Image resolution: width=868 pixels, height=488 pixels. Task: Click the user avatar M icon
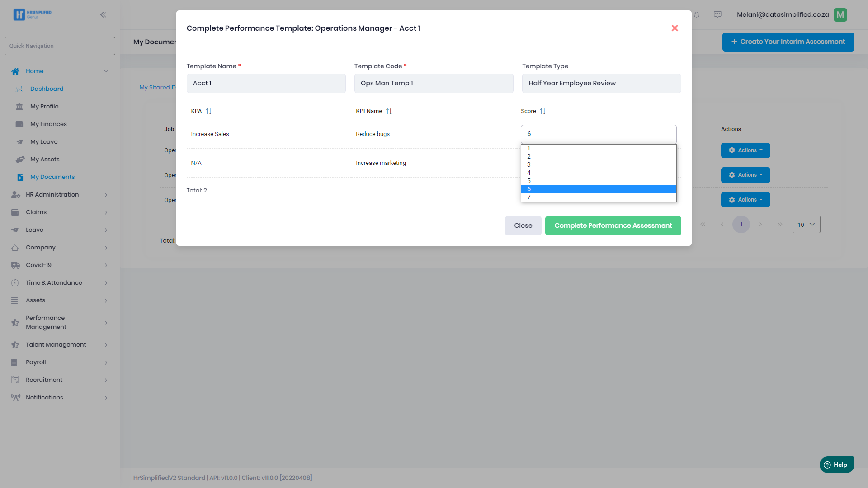[x=840, y=14]
